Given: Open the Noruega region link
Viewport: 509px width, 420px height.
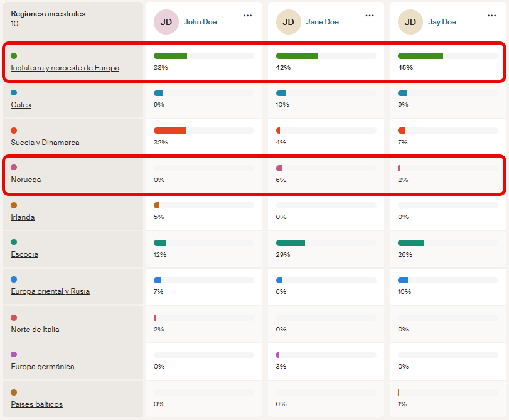Looking at the screenshot, I should pyautogui.click(x=26, y=180).
